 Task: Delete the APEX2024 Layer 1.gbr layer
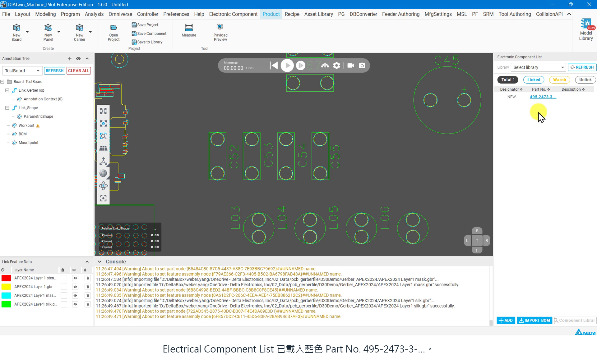click(87, 287)
